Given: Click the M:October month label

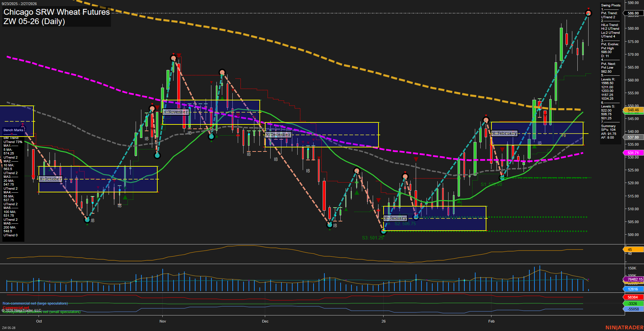Looking at the screenshot, I should point(50,179).
